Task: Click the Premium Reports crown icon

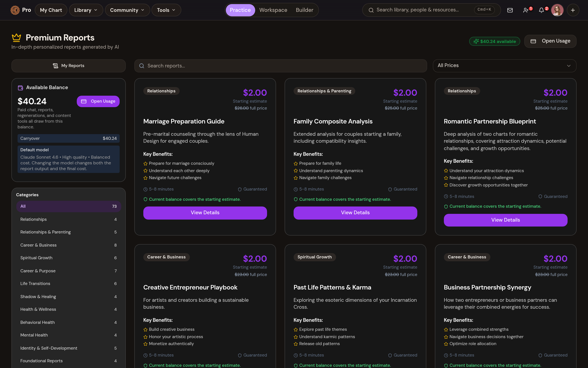Action: click(17, 37)
